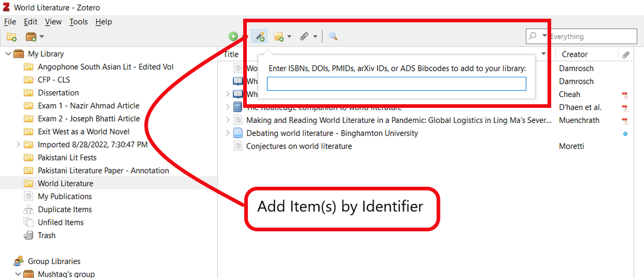Select Exit West as a World Novel collection
Screen dimensions: 644x278
click(x=84, y=131)
